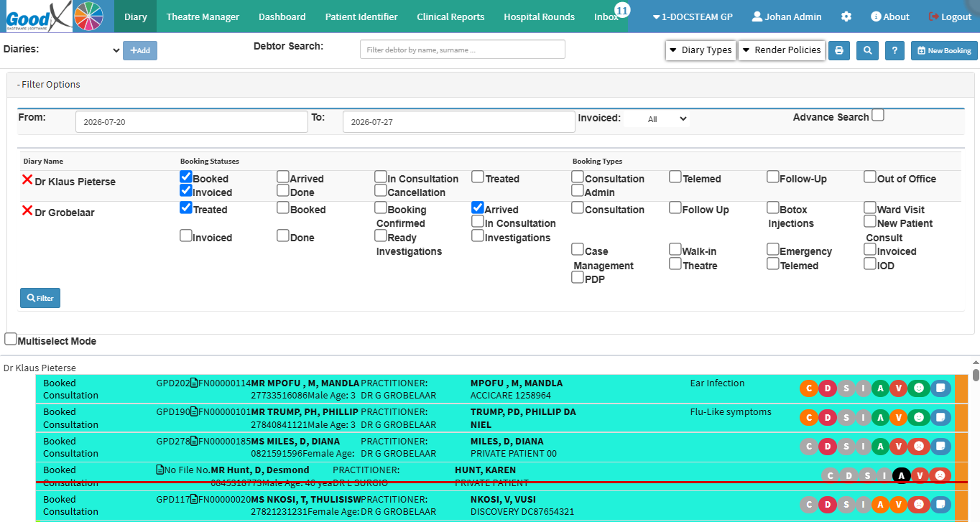Open the Inbox with 11 notifications
Viewport: 980px width, 522px height.
pyautogui.click(x=607, y=17)
